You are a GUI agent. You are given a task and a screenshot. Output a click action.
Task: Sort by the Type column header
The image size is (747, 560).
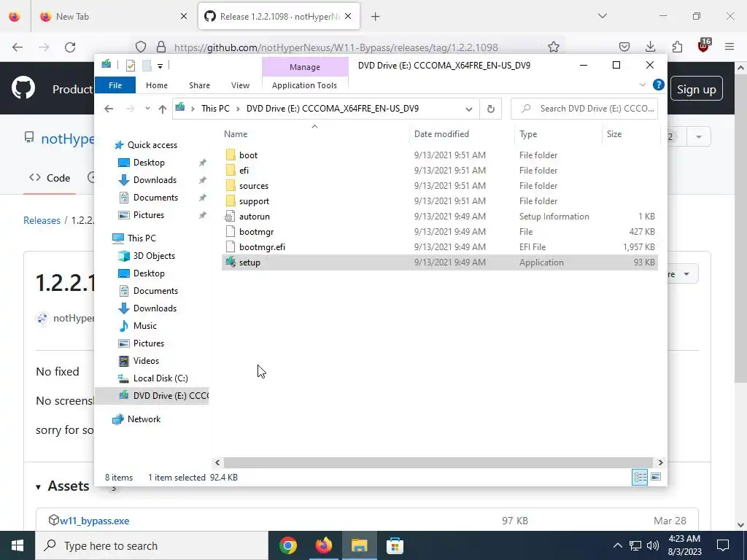click(528, 134)
